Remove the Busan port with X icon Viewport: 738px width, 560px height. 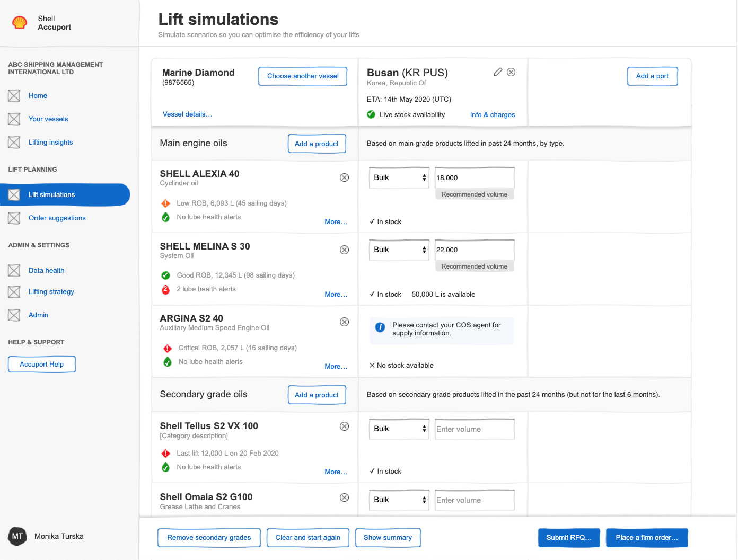click(511, 72)
